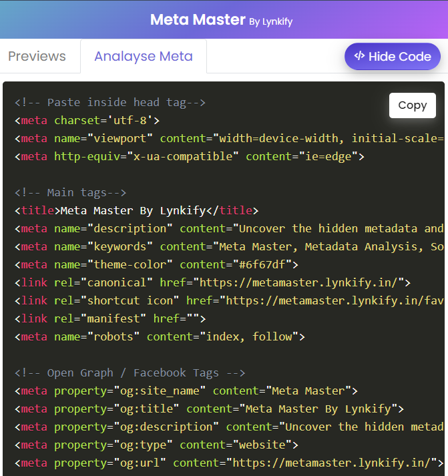Click the shortcut icon link line
The width and height of the screenshot is (448, 476).
(227, 300)
